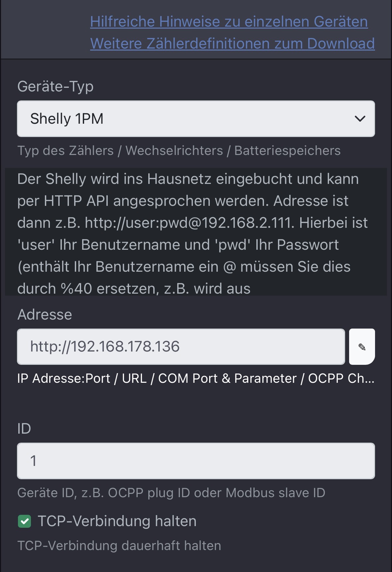Focus the Adresse field showing http://192.168.178.136
The width and height of the screenshot is (392, 572).
point(181,347)
